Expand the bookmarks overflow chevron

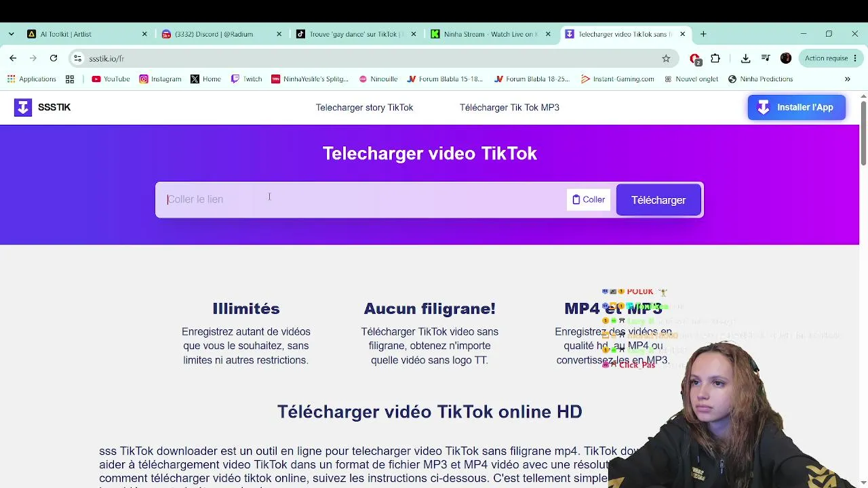[x=847, y=79]
